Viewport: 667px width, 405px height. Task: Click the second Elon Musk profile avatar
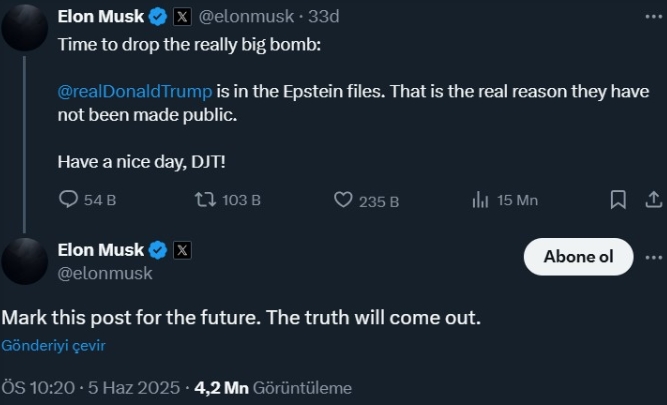pyautogui.click(x=25, y=261)
